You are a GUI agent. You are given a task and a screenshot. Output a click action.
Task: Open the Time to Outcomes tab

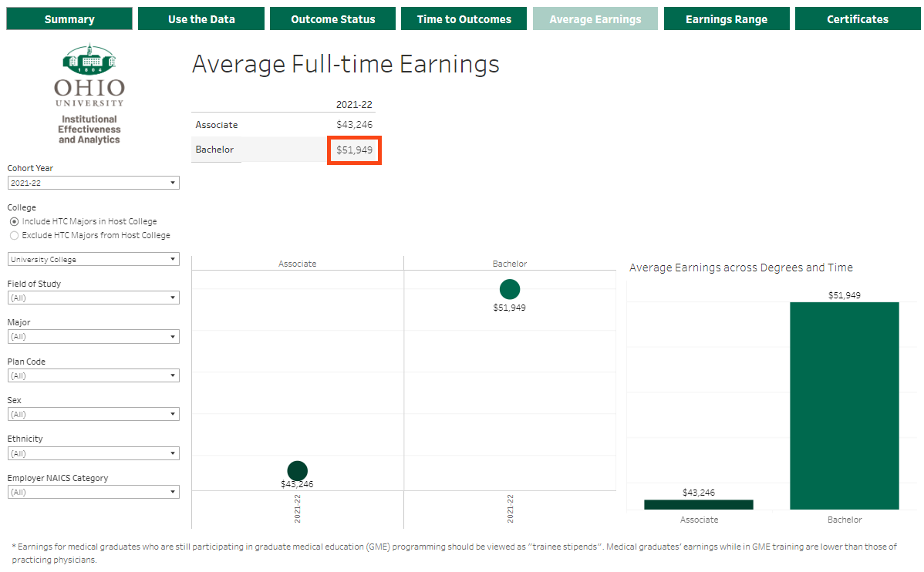464,19
